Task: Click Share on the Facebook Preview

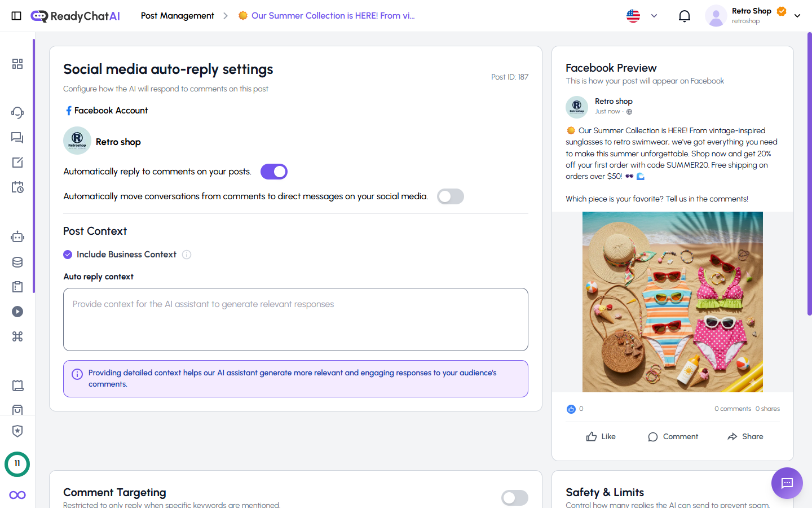Action: (x=745, y=436)
